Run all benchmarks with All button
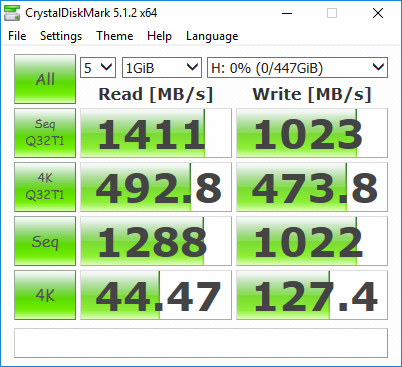Image resolution: width=402 pixels, height=367 pixels. tap(45, 79)
